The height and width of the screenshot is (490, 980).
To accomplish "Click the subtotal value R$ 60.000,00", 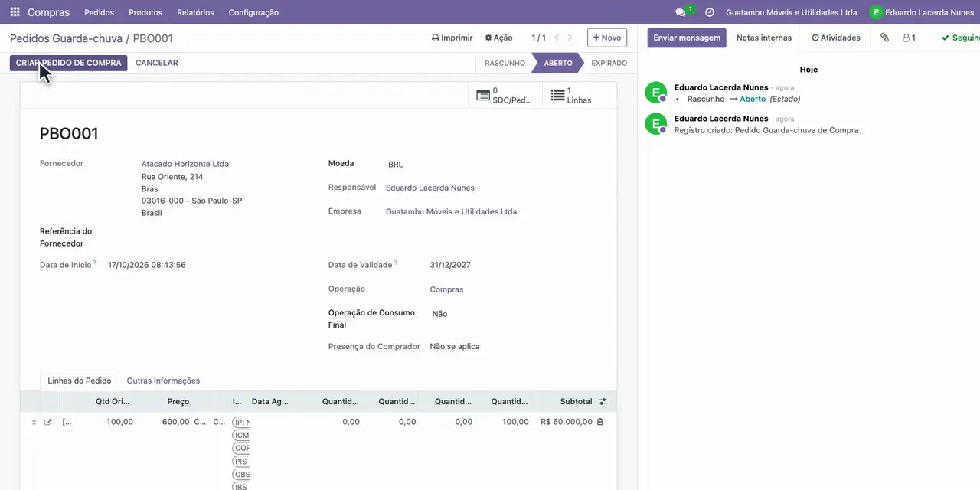I will pos(567,422).
